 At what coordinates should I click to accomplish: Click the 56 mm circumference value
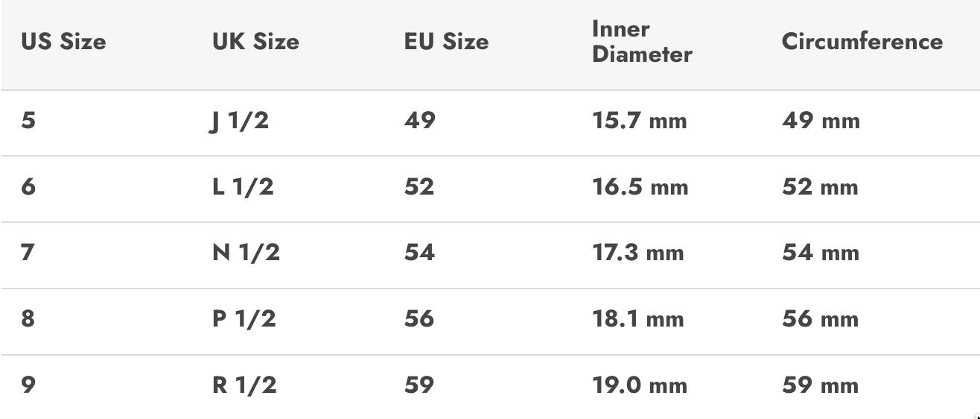820,319
